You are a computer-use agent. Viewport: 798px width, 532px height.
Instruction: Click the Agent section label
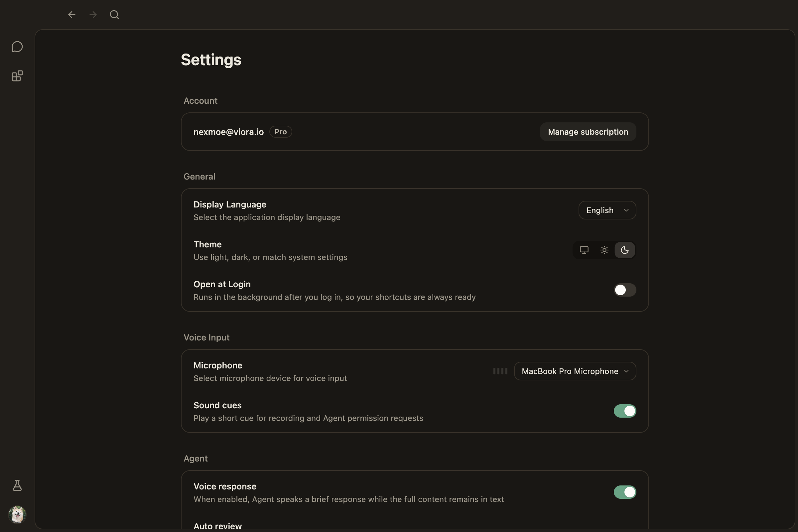[196, 459]
